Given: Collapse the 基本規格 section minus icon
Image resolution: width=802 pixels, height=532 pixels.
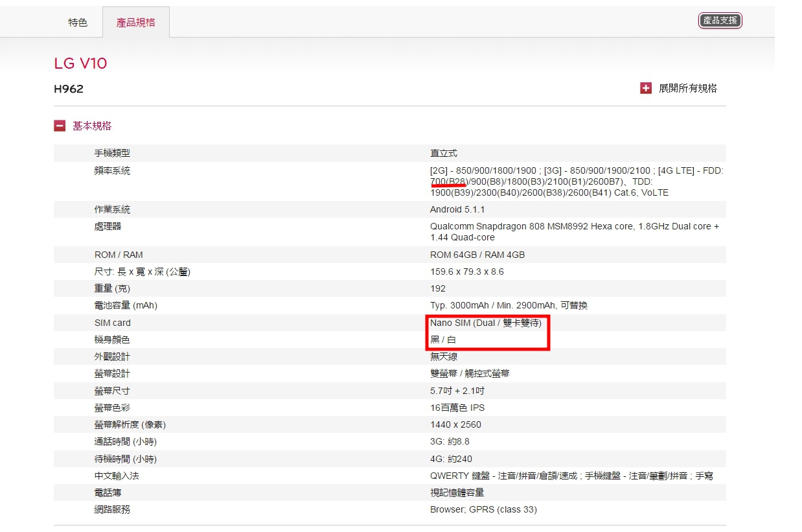Looking at the screenshot, I should click(60, 126).
